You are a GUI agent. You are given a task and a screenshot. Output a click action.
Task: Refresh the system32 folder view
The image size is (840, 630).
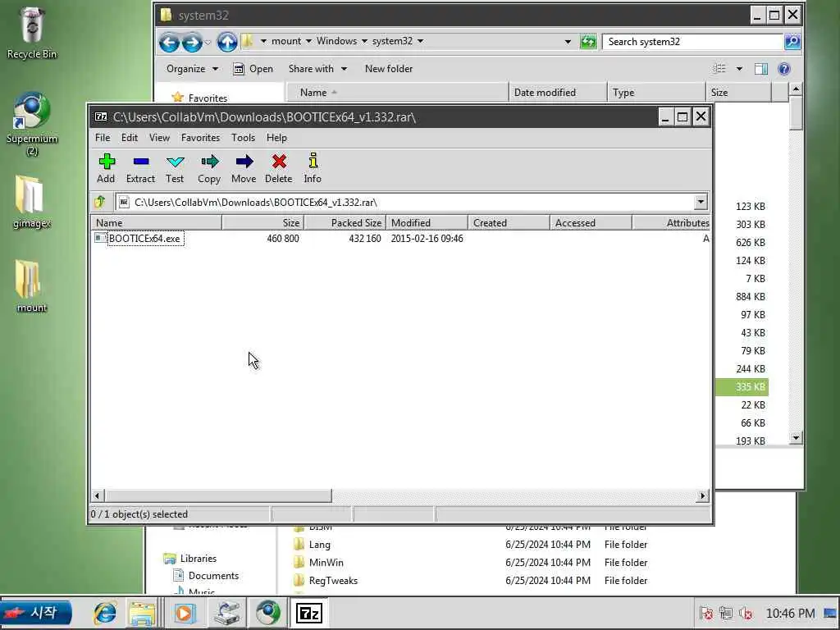(588, 41)
